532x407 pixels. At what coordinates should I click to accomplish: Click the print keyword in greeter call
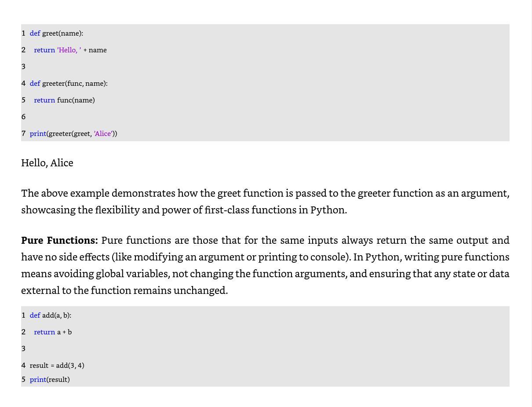(x=38, y=134)
